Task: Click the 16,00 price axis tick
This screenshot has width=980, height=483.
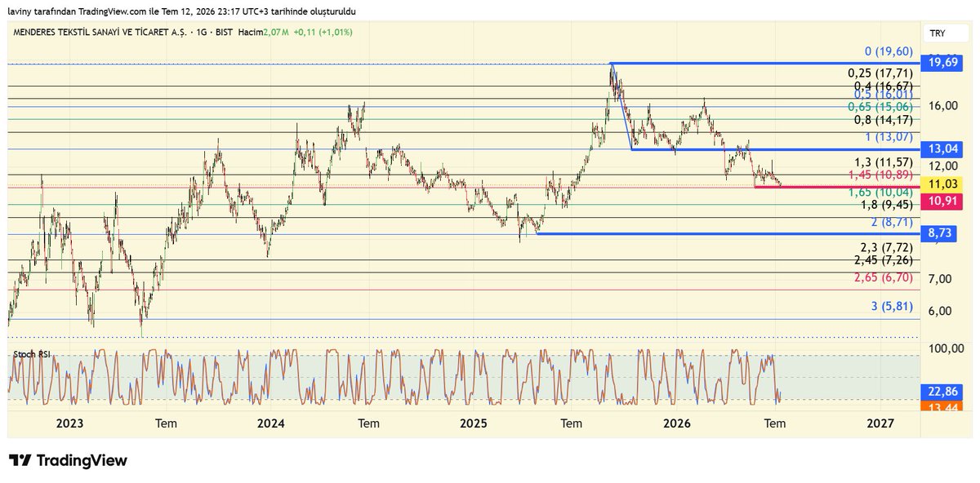Action: [x=942, y=106]
